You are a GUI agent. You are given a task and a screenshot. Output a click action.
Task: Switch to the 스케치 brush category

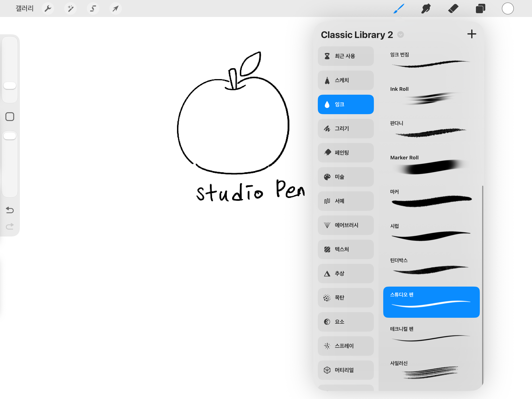pos(346,80)
